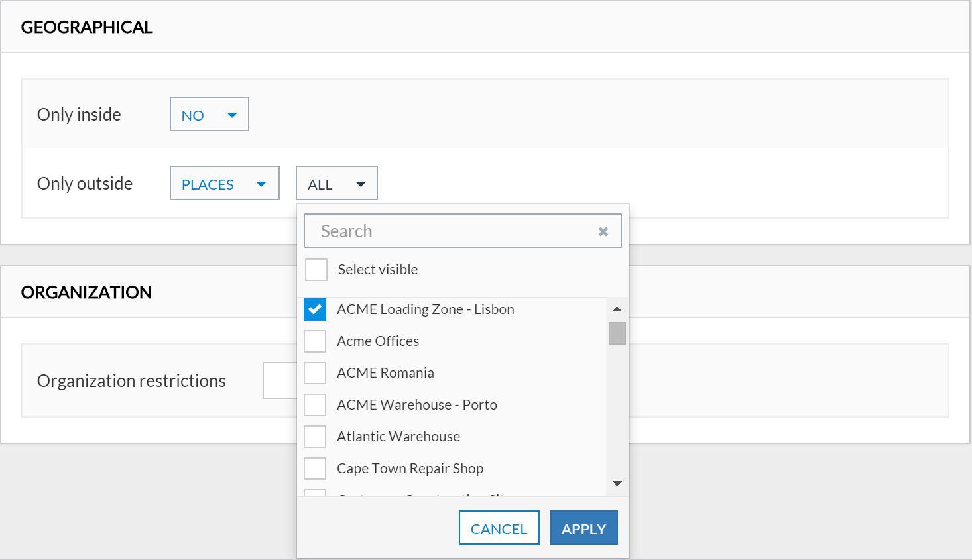972x560 pixels.
Task: Collapse the ALL places dropdown
Action: pyautogui.click(x=336, y=184)
